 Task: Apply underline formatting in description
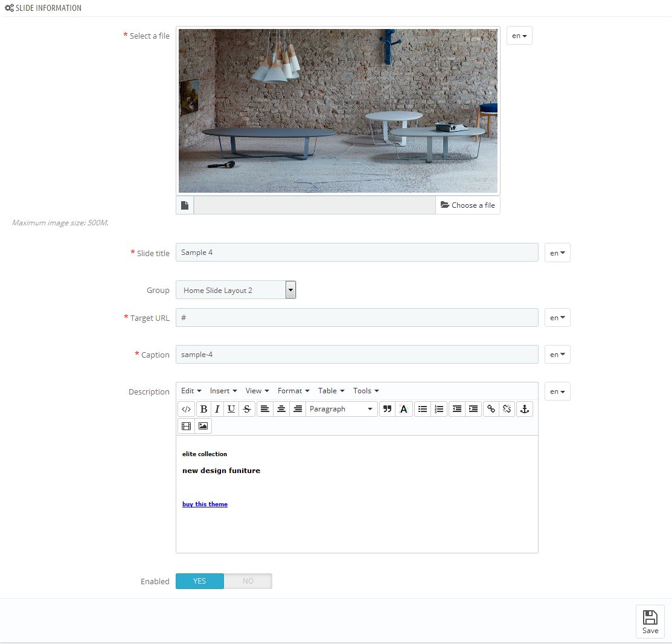pos(231,409)
